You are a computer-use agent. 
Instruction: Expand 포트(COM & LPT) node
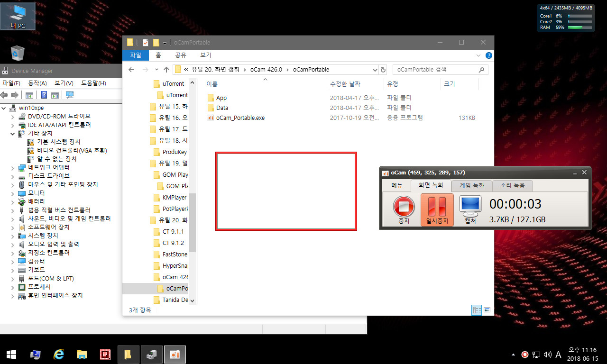pyautogui.click(x=13, y=278)
